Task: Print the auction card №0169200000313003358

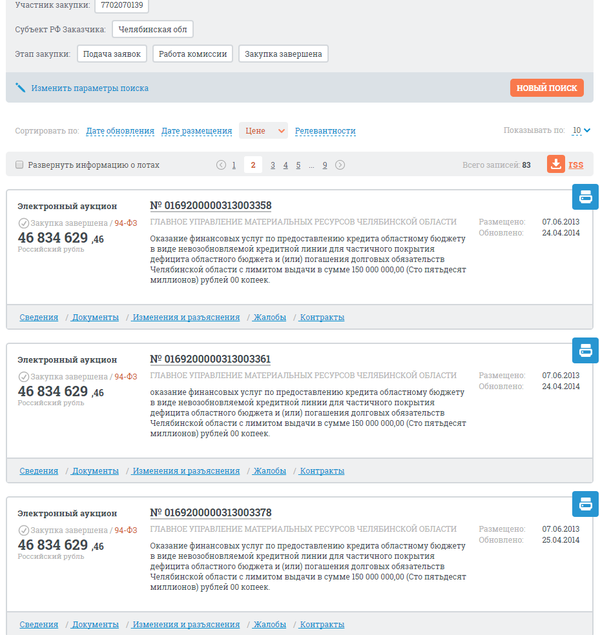Action: click(x=584, y=197)
